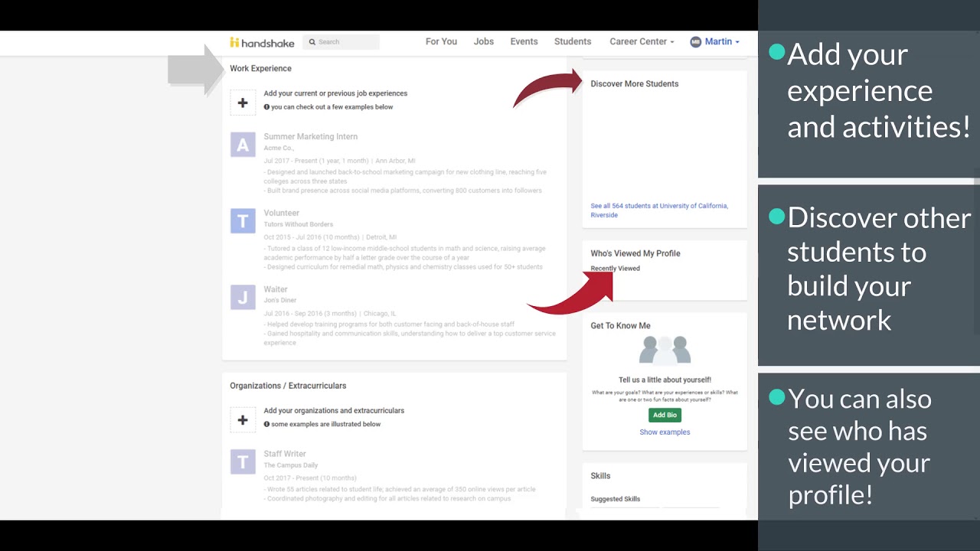Image resolution: width=980 pixels, height=551 pixels.
Task: Open the Show examples link
Action: pos(665,432)
